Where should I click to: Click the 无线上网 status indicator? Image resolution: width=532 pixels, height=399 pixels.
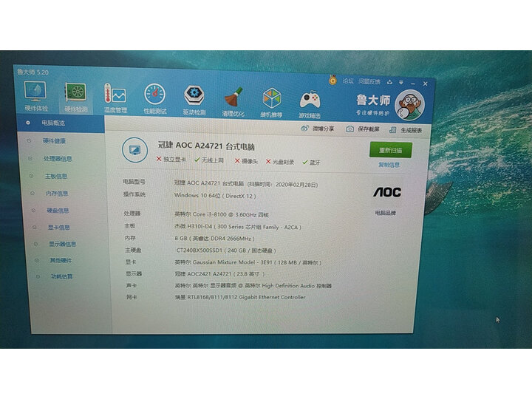(x=209, y=160)
